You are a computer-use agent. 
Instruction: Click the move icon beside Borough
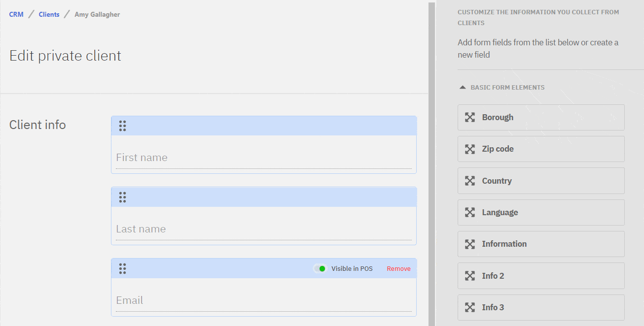pyautogui.click(x=470, y=117)
